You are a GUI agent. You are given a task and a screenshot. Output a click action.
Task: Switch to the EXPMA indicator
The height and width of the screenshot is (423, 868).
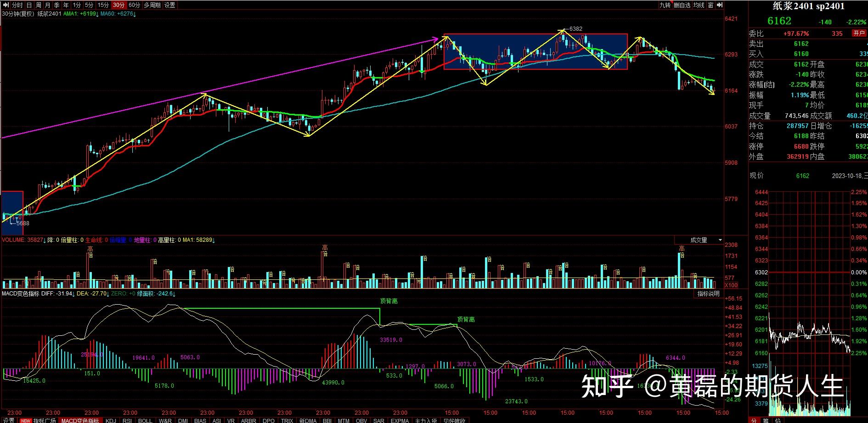[400, 420]
